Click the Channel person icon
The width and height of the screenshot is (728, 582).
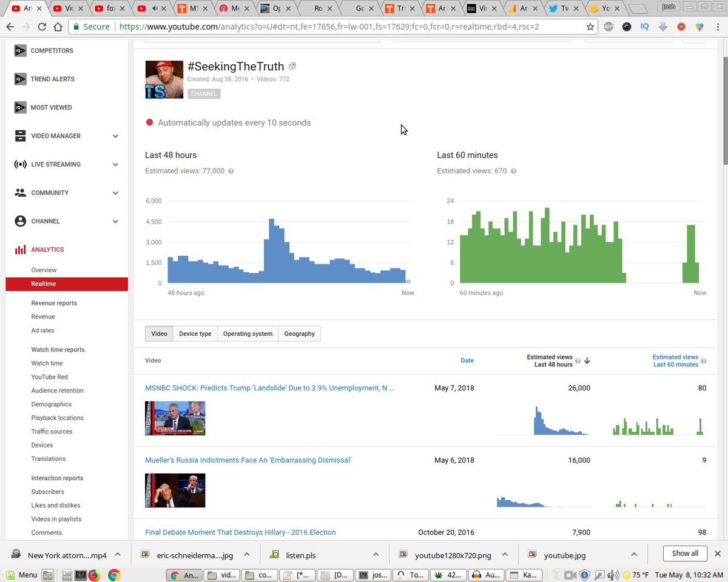pyautogui.click(x=20, y=221)
